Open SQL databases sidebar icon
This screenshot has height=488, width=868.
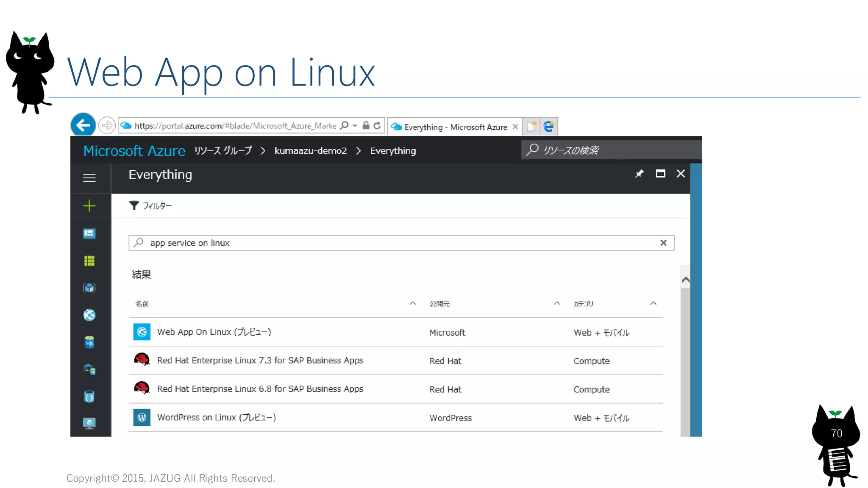click(89, 342)
